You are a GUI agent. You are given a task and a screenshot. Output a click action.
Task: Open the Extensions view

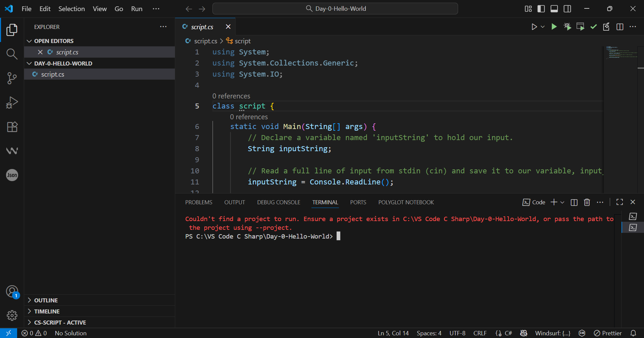pos(12,127)
